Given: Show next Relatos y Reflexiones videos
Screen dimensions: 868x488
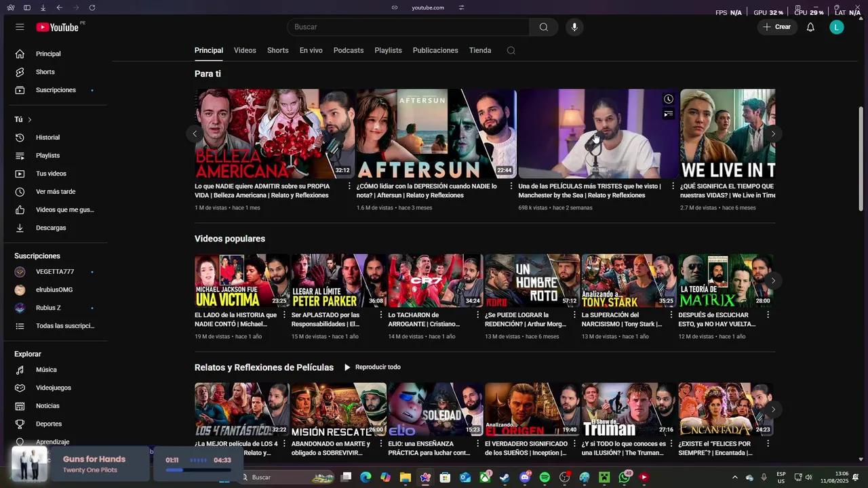Looking at the screenshot, I should 773,409.
